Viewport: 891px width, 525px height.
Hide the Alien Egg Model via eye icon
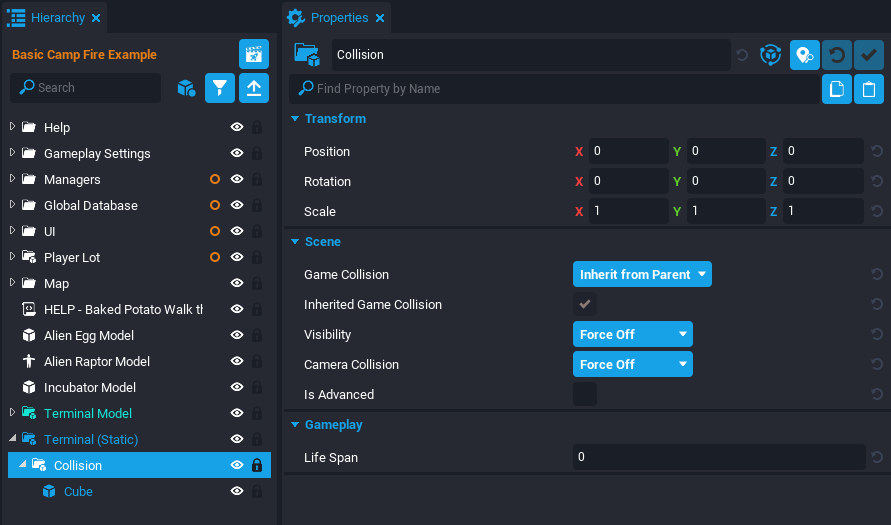tap(237, 335)
